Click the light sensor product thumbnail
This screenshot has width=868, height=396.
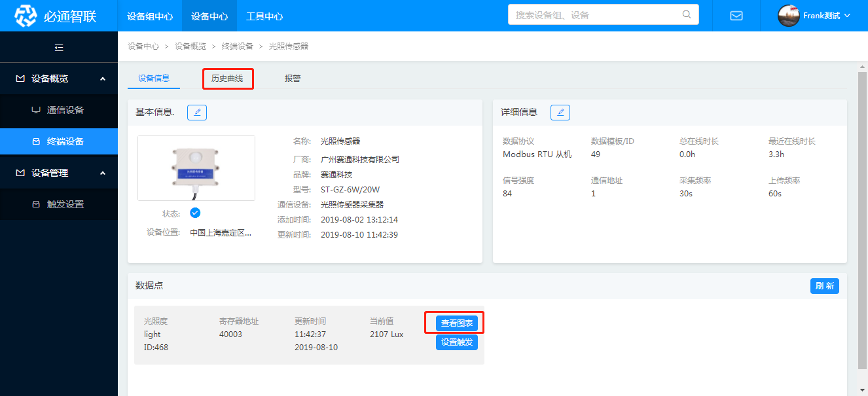(x=196, y=168)
